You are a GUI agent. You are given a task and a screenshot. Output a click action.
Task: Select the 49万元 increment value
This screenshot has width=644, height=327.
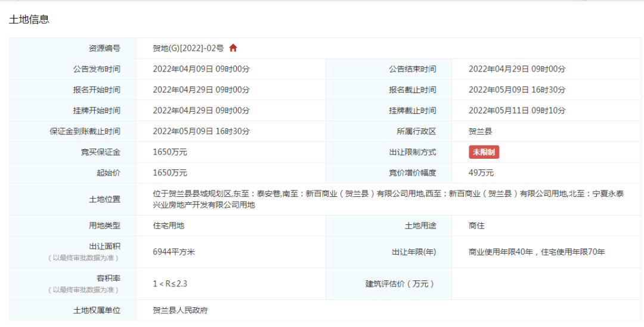(x=481, y=173)
